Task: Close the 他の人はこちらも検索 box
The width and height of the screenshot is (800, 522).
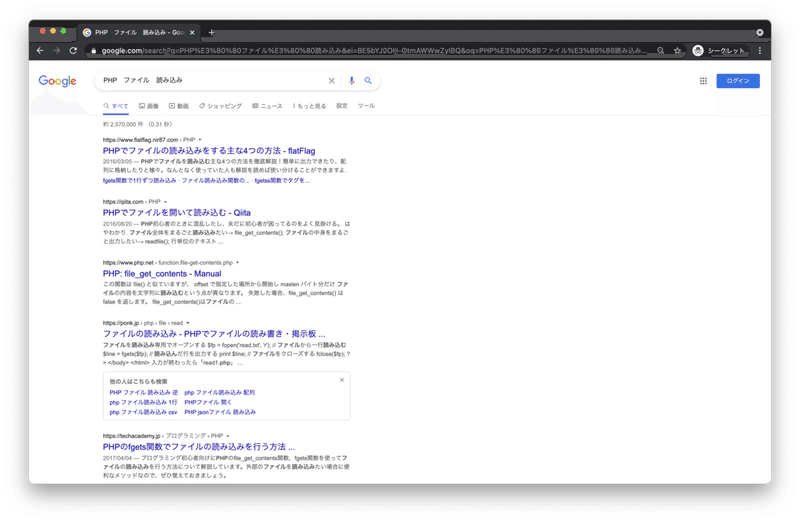Action: click(x=342, y=380)
